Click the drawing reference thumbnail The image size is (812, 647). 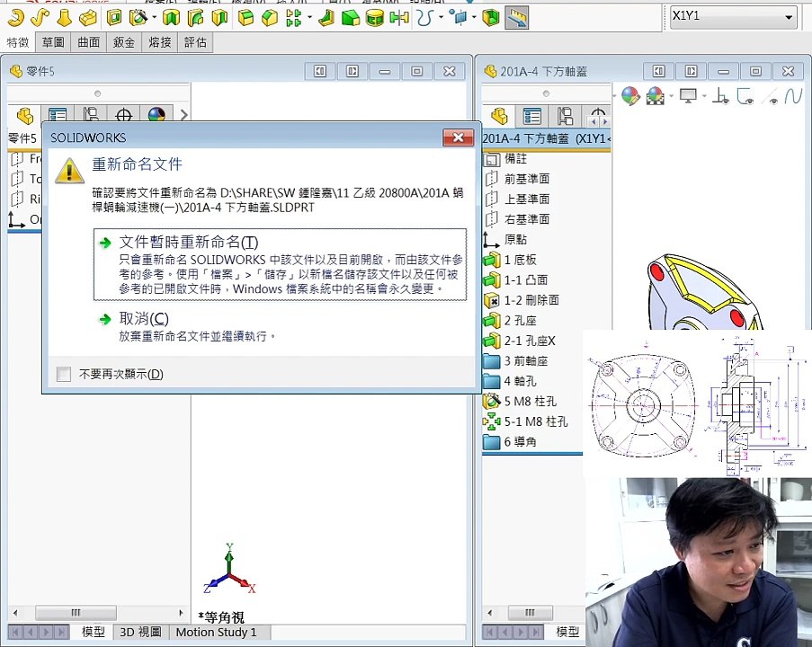tap(697, 403)
